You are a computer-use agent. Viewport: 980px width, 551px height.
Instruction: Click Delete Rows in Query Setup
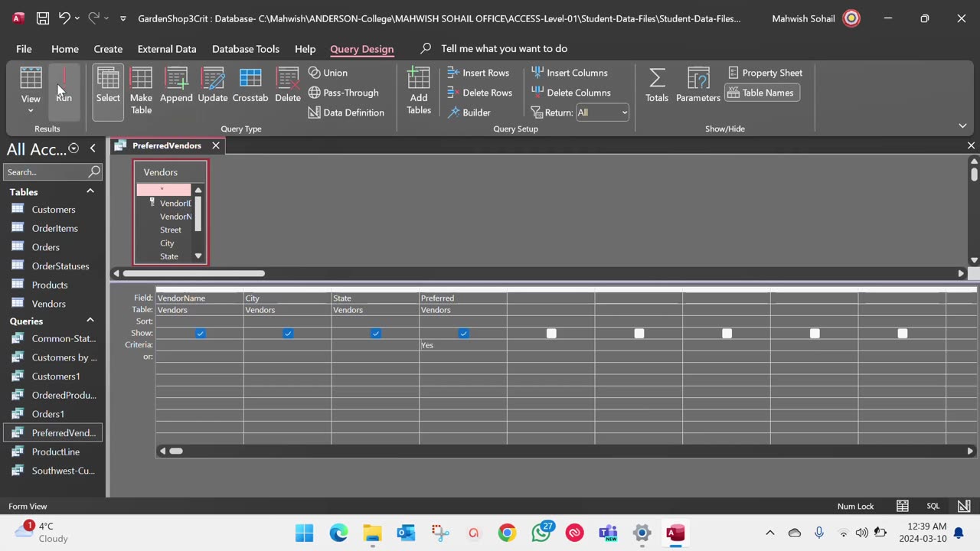[x=480, y=93]
